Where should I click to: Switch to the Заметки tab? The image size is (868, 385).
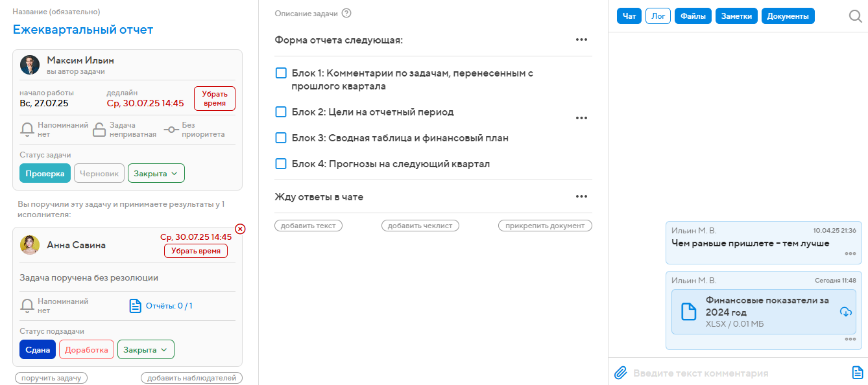coord(736,16)
